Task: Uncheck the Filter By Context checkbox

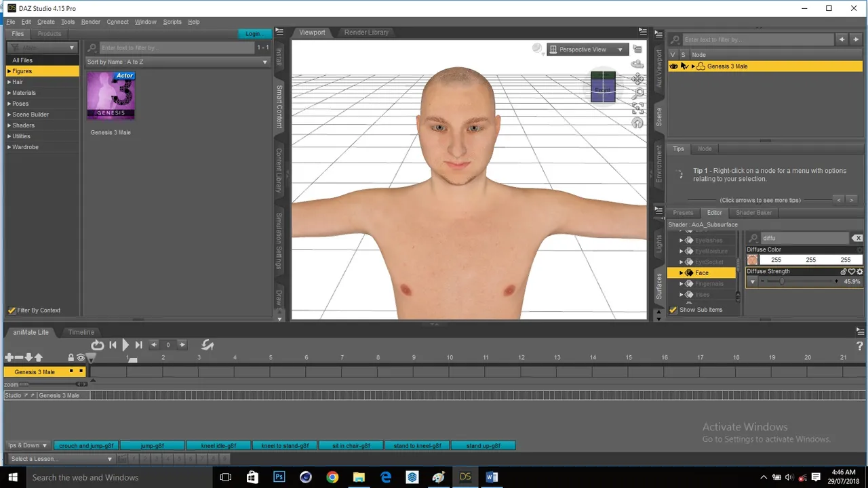Action: click(x=12, y=310)
